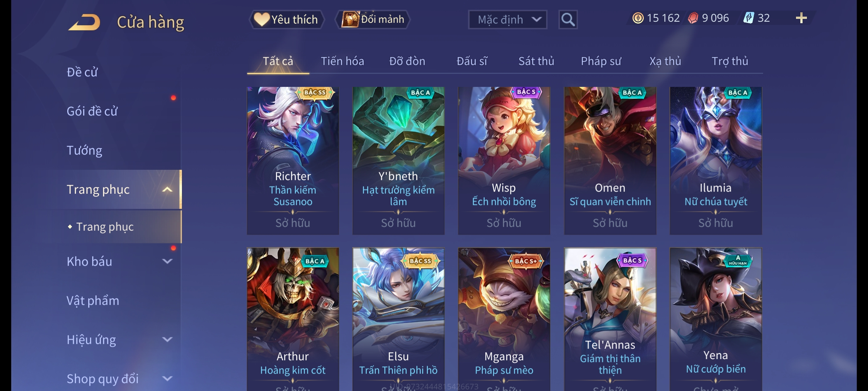Click the plus icon to add currency
Image resolution: width=868 pixels, height=391 pixels.
pyautogui.click(x=801, y=18)
